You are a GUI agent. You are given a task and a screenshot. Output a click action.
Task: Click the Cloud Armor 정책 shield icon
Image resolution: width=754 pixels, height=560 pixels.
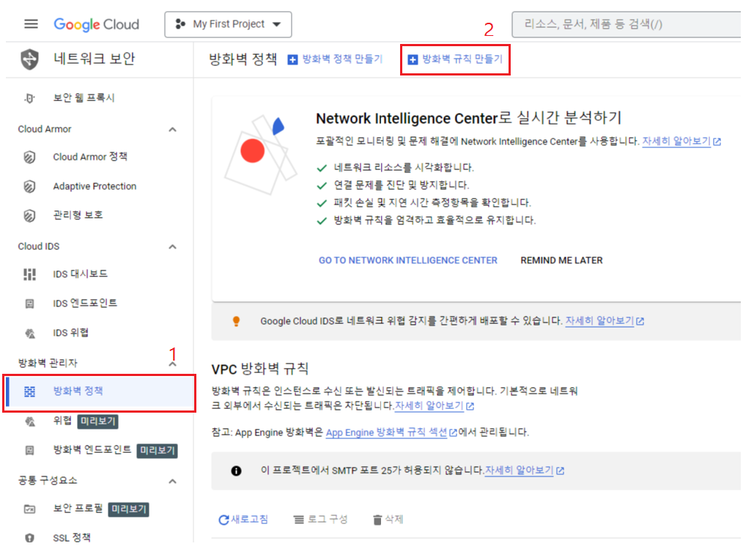[x=29, y=158]
